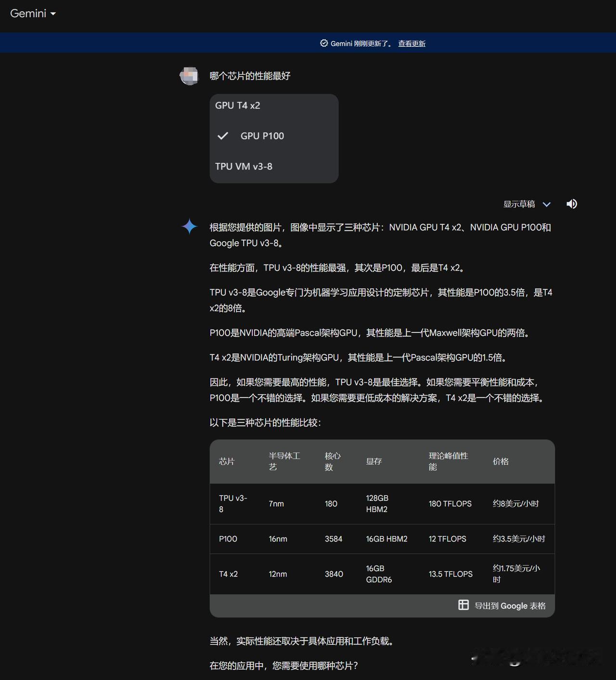The width and height of the screenshot is (616, 680).
Task: Click the user question 哪个芯片的性能最好
Action: 250,76
